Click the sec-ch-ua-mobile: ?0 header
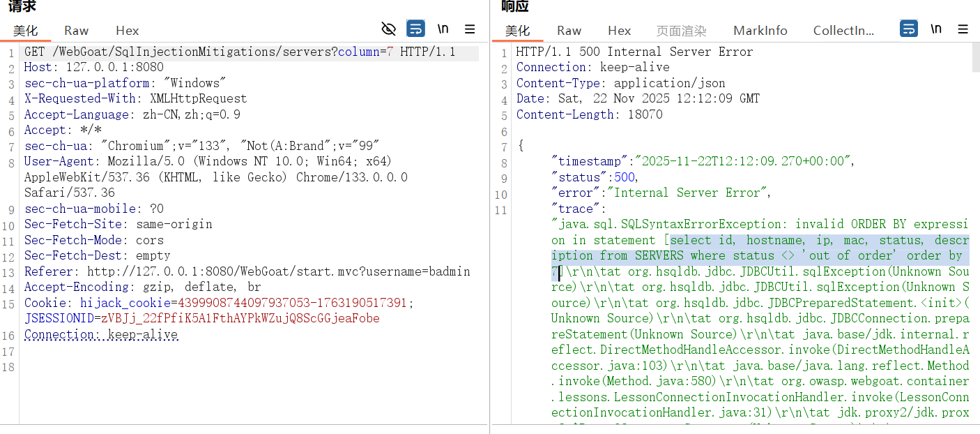Image resolution: width=980 pixels, height=434 pixels. click(x=94, y=209)
